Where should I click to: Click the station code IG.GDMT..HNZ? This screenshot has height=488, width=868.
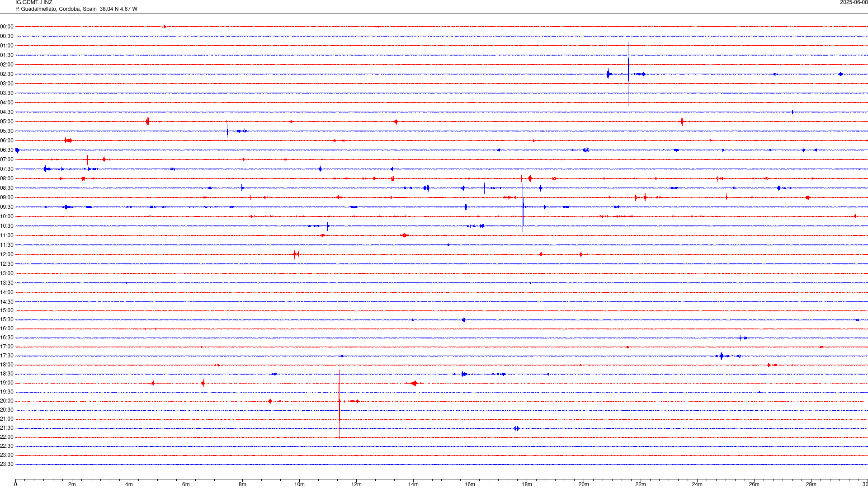33,2
